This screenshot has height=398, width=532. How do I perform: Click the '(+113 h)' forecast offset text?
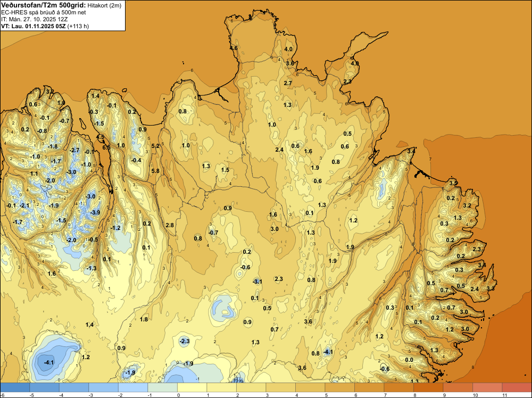tap(78, 26)
